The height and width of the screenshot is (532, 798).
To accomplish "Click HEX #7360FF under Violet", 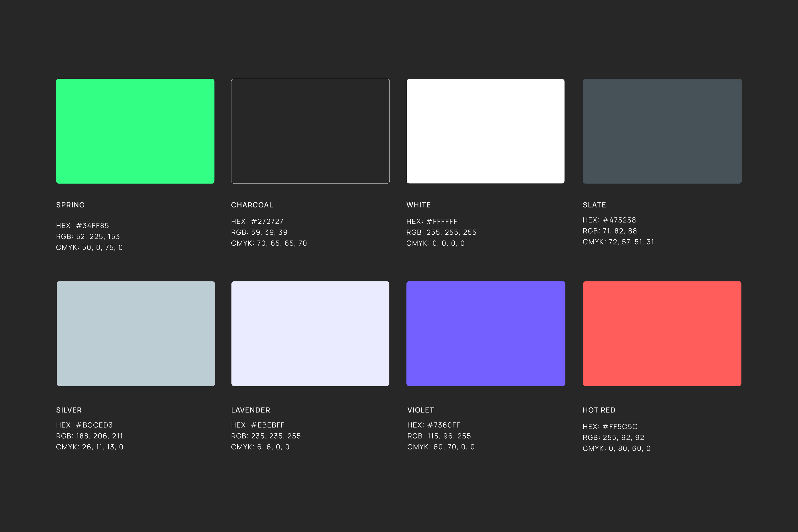I will point(434,425).
